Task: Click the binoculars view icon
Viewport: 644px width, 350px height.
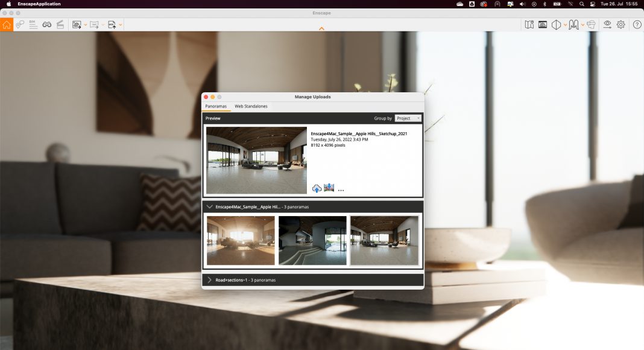Action: [46, 25]
